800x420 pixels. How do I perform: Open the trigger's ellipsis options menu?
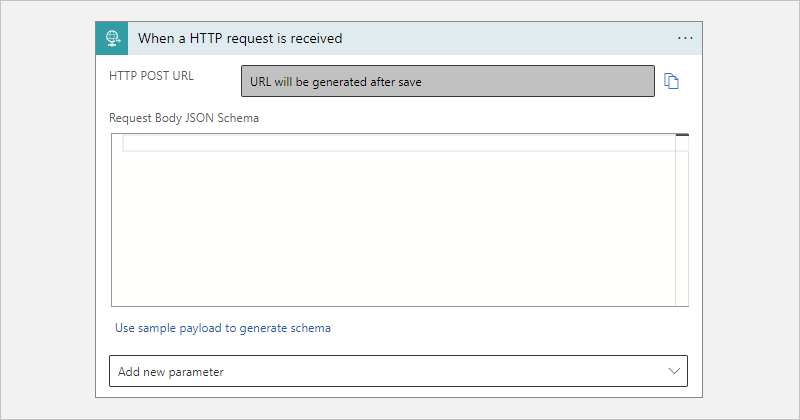coord(685,38)
